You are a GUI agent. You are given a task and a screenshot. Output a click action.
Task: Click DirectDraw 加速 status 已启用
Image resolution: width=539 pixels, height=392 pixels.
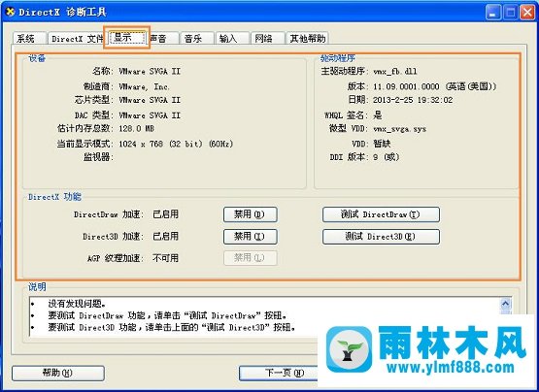165,214
